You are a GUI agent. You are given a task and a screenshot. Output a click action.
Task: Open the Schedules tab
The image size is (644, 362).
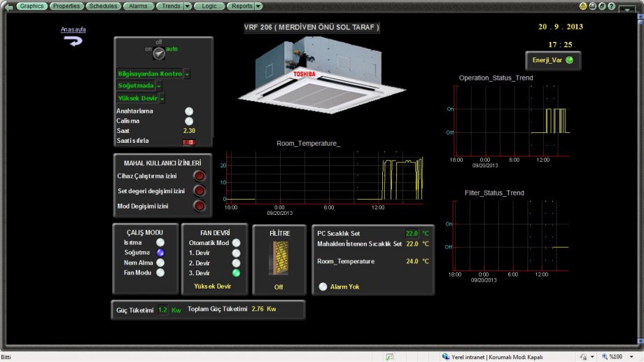[x=103, y=6]
